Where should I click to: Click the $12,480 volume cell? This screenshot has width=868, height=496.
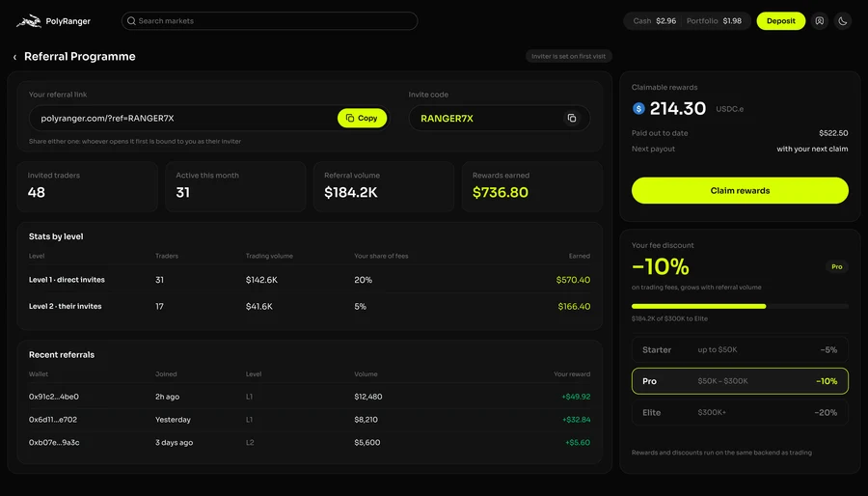368,397
